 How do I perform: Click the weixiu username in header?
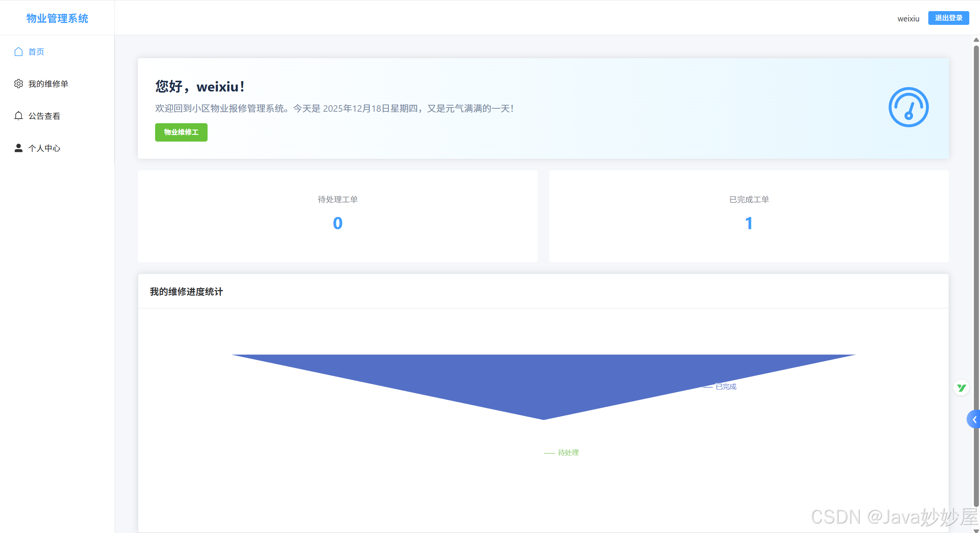click(908, 19)
